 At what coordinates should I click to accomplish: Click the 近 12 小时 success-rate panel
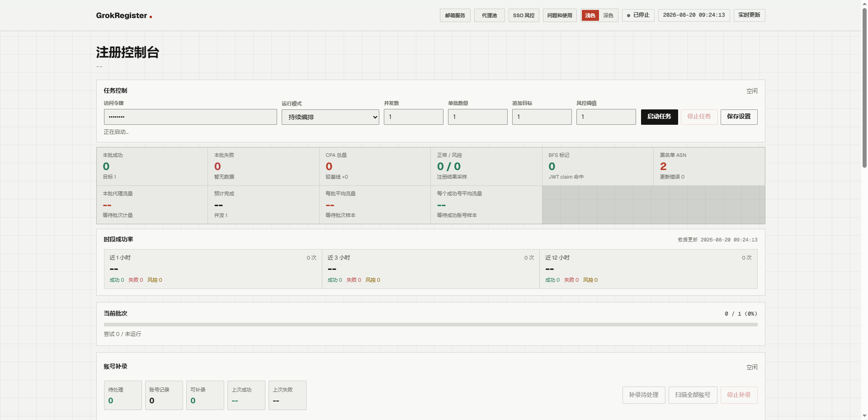tap(648, 269)
